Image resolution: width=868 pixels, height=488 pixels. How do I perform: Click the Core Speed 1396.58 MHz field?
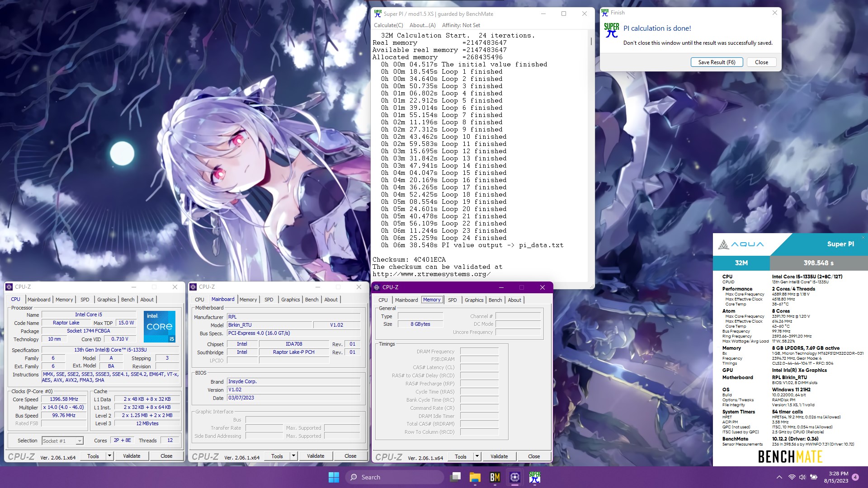tap(64, 399)
